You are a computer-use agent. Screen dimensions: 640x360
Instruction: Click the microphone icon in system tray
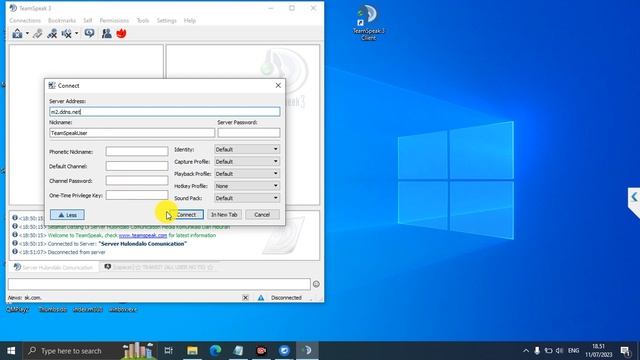tap(537, 351)
